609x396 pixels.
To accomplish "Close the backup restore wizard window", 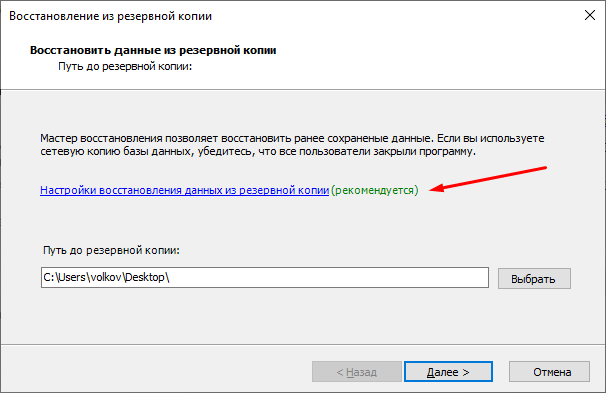I will click(590, 16).
